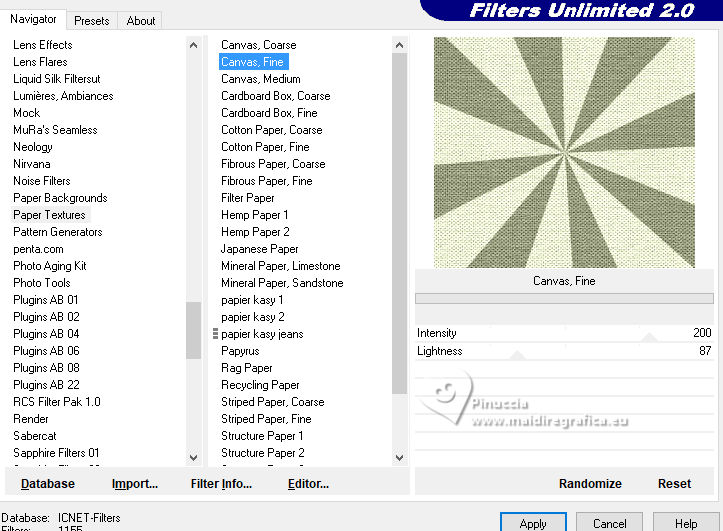Switch to the Presets tab

[x=91, y=21]
